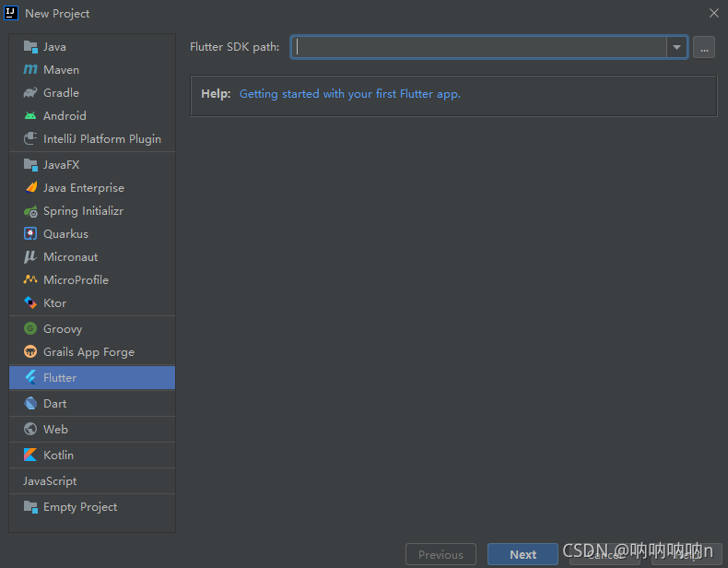Pick the Empty Project folder icon
728x568 pixels.
click(30, 507)
